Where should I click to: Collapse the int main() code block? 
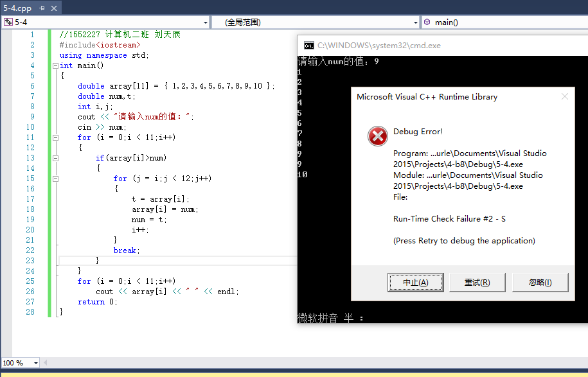point(55,66)
